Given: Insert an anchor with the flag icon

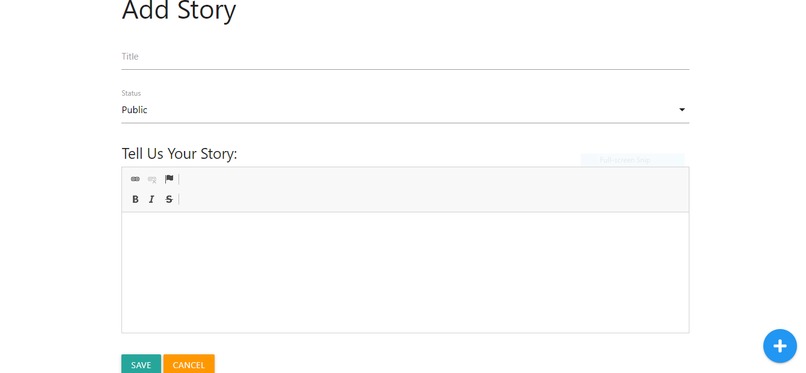Looking at the screenshot, I should point(169,179).
